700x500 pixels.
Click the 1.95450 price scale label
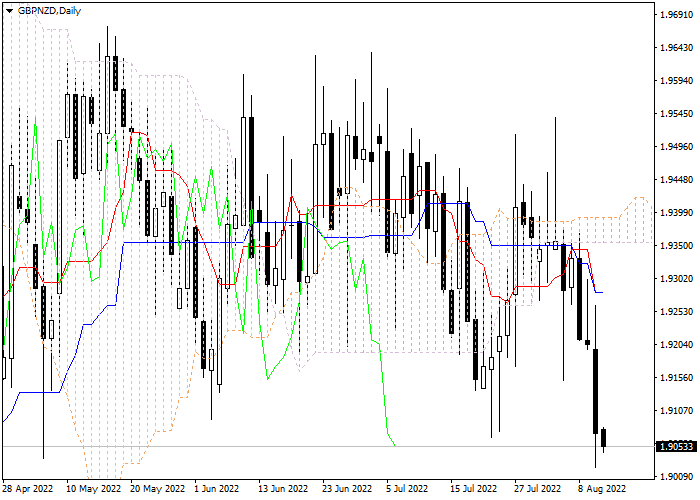click(677, 114)
